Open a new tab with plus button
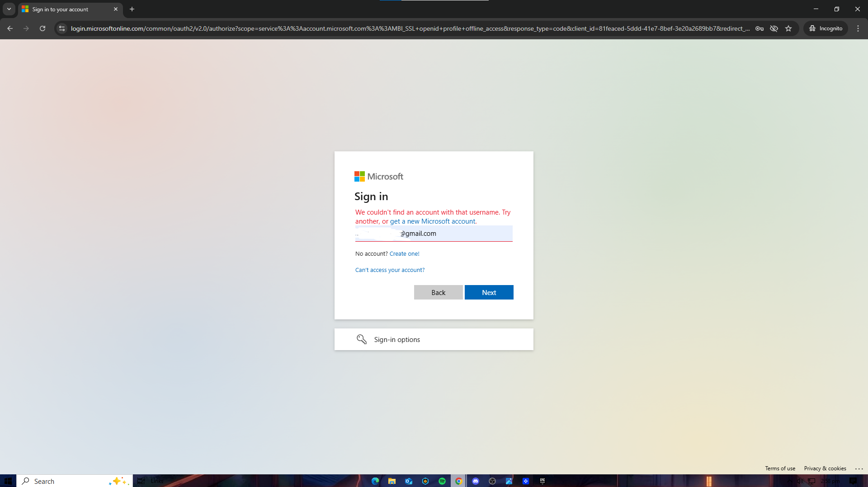Viewport: 868px width, 487px height. pos(132,9)
